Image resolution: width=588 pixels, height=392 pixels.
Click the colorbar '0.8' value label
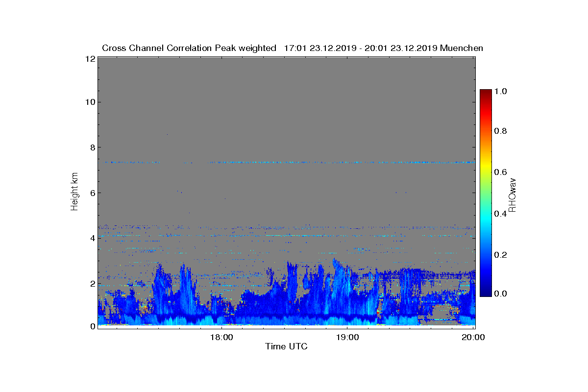tap(500, 131)
